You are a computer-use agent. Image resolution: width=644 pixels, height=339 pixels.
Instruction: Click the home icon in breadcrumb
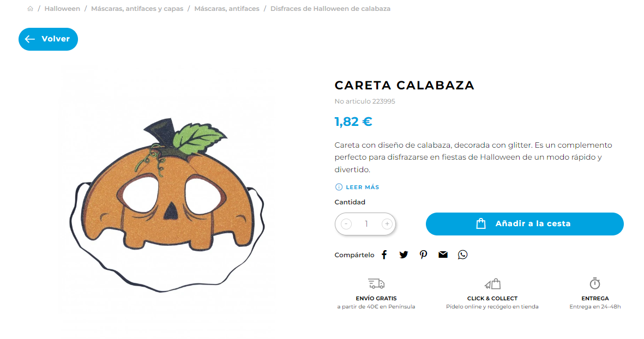coord(30,9)
